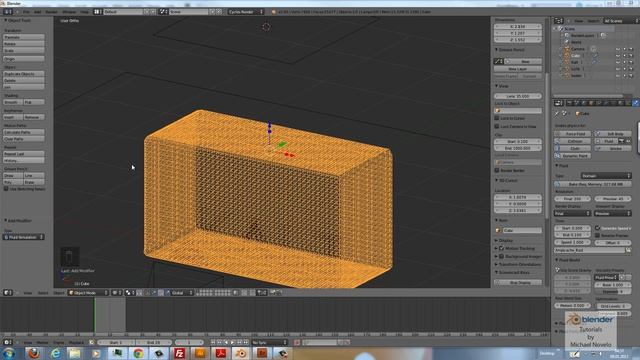Viewport: 640px width, 360px height.
Task: Open the Physics properties tab
Action: coord(636,103)
